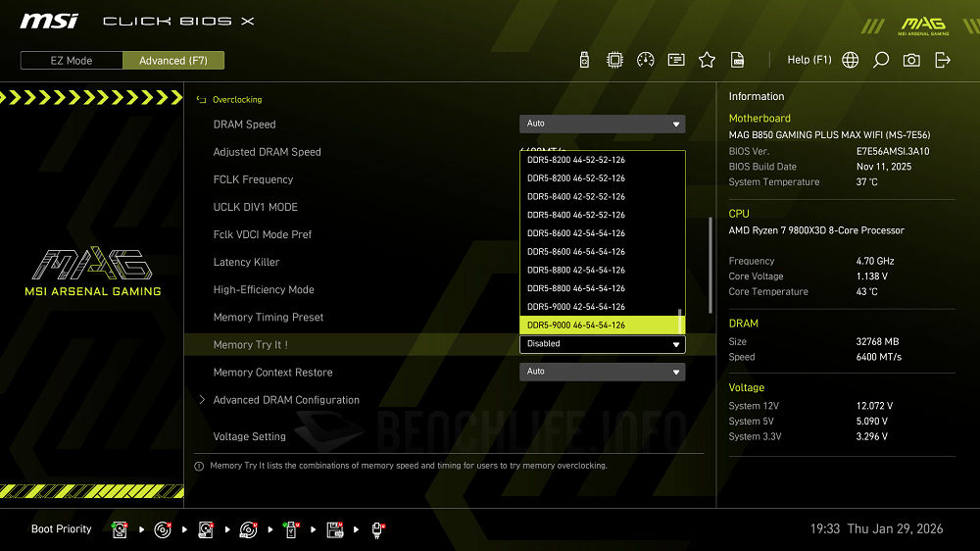The image size is (980, 551).
Task: Choose highlighted DDR5-9000 46-54-54-126 preset
Action: pyautogui.click(x=600, y=326)
